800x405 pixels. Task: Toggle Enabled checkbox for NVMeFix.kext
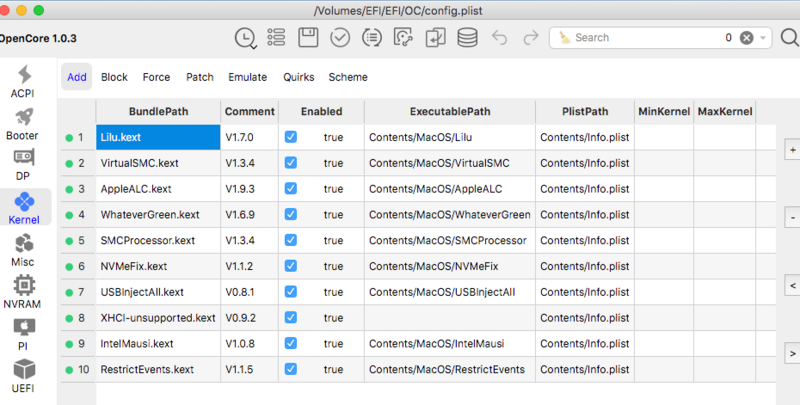click(x=291, y=266)
